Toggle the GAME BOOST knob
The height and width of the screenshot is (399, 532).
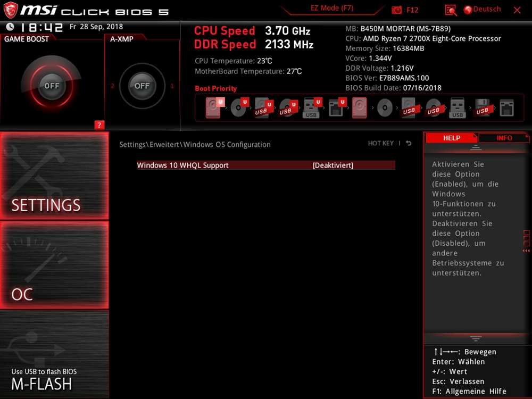[52, 86]
